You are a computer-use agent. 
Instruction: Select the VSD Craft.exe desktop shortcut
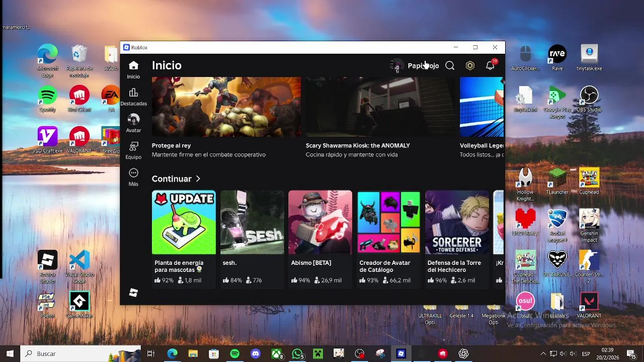pos(47,140)
